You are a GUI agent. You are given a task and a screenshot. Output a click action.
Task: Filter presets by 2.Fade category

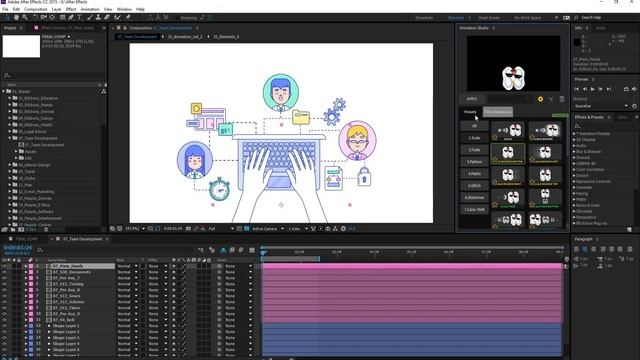[x=474, y=150]
